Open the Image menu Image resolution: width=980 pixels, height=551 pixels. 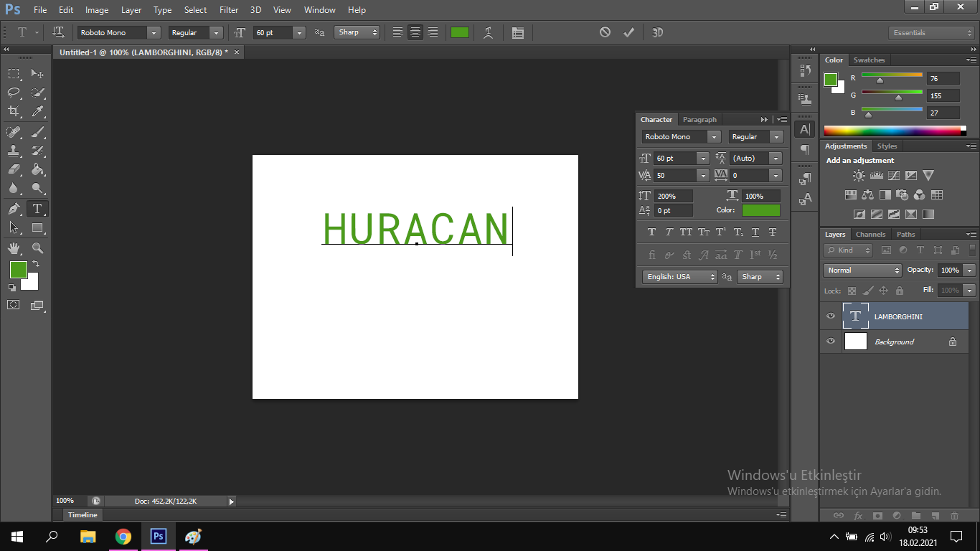pos(97,10)
